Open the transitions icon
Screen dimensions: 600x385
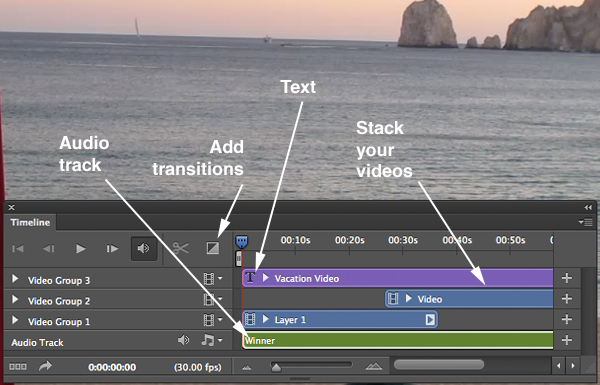pos(213,248)
